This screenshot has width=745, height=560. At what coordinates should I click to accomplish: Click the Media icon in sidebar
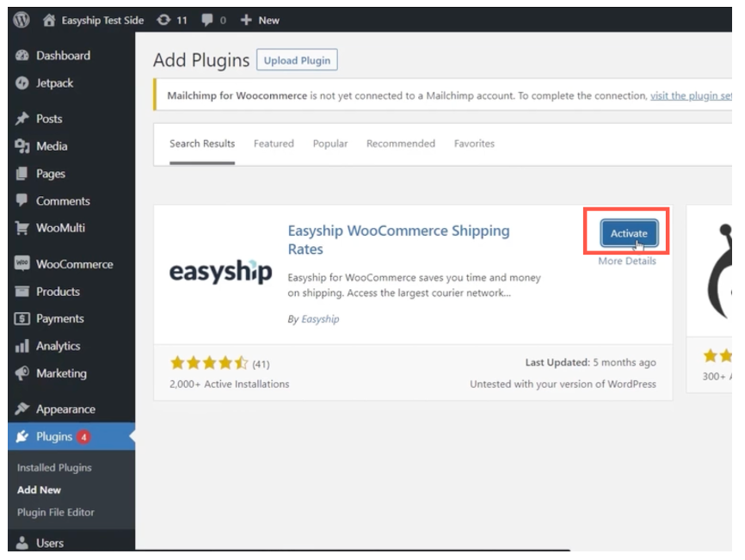pyautogui.click(x=22, y=146)
